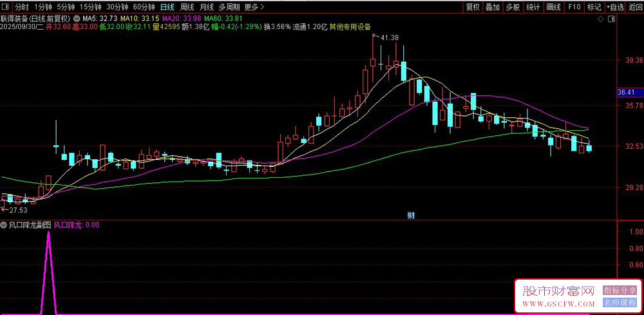
Task: Open the 多周期 multi-period view
Action: click(229, 7)
